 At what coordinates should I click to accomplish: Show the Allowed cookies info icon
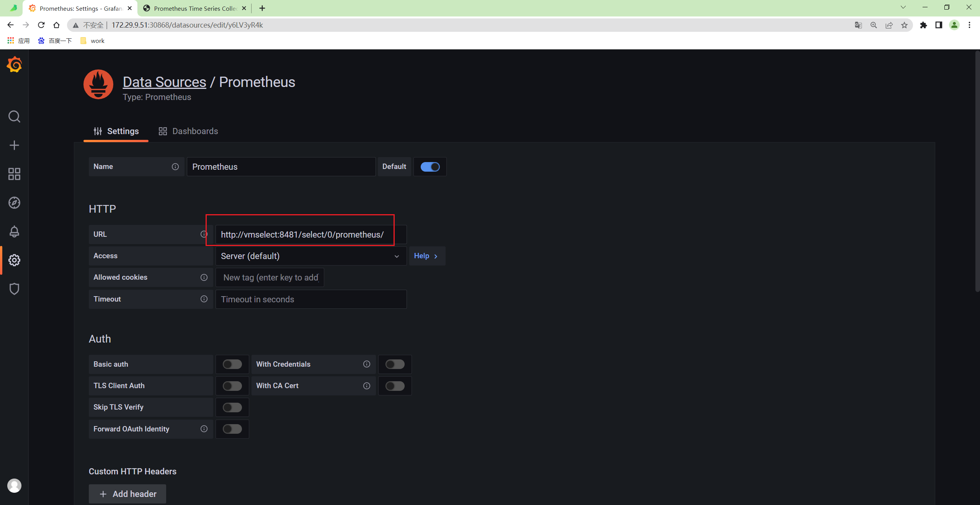pos(204,277)
